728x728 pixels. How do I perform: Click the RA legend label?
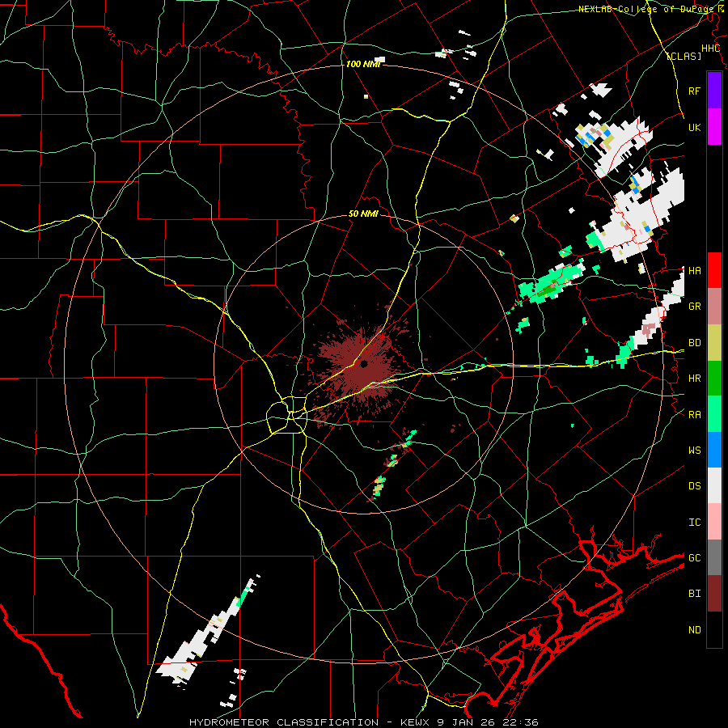[x=694, y=415]
